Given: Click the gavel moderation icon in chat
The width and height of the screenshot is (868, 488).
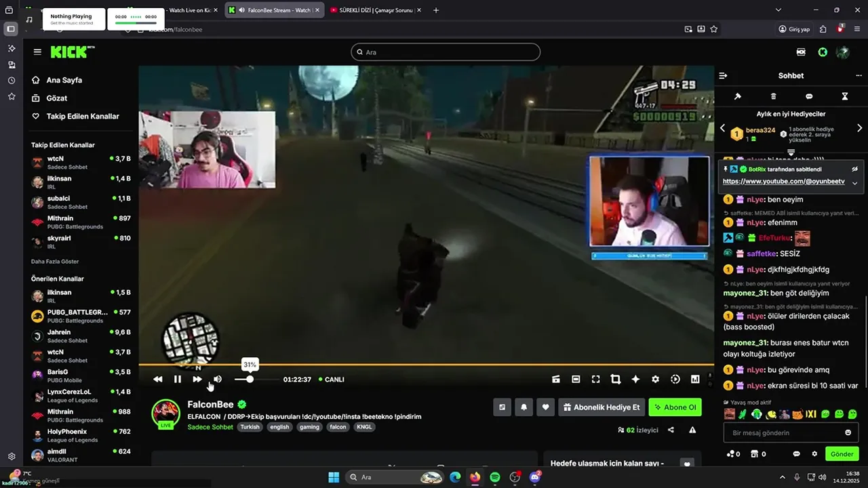Looking at the screenshot, I should tap(738, 96).
